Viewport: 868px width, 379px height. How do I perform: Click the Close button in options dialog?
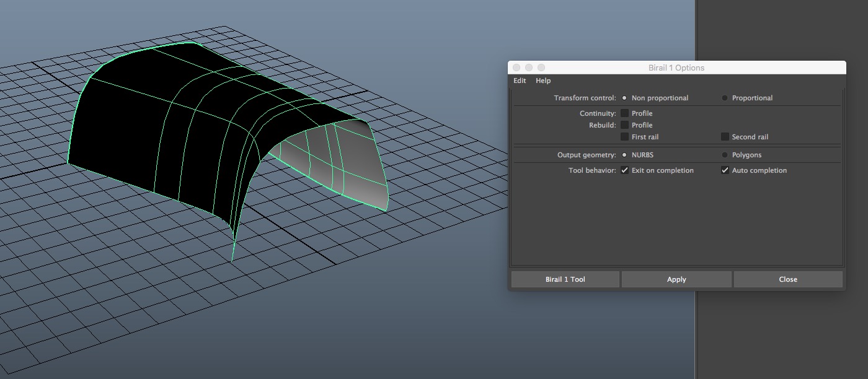click(x=788, y=279)
